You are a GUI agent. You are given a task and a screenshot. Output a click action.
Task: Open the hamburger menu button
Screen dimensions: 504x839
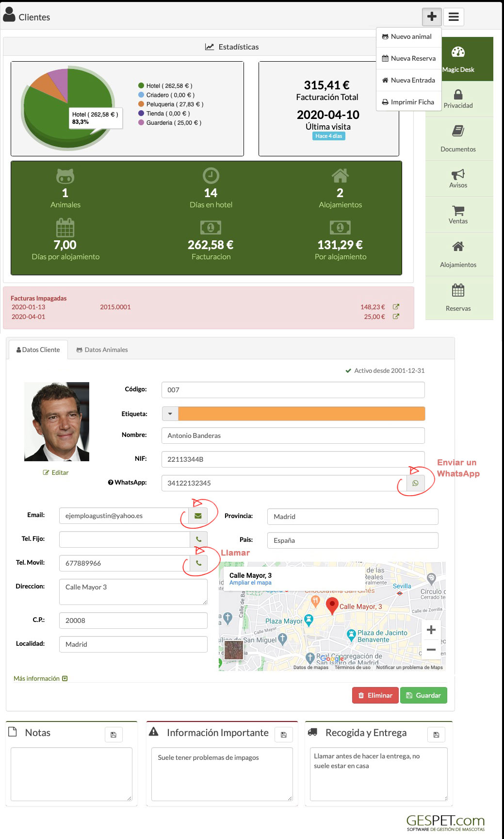[454, 17]
